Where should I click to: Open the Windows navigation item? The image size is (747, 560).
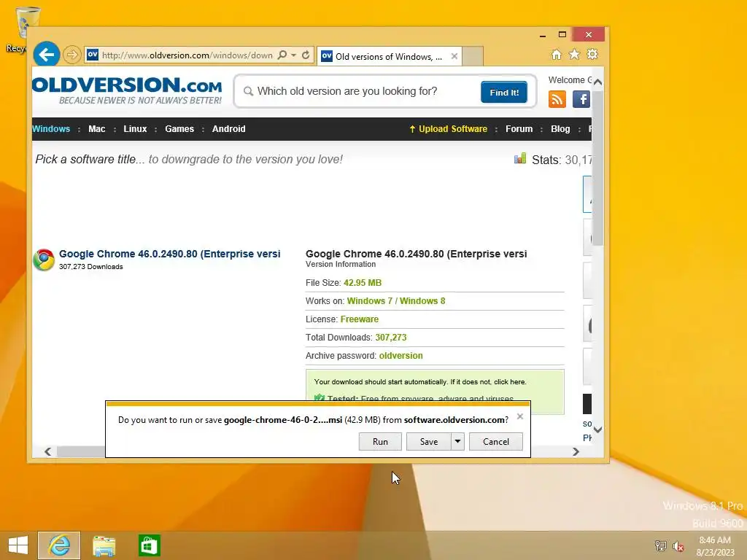pyautogui.click(x=51, y=128)
